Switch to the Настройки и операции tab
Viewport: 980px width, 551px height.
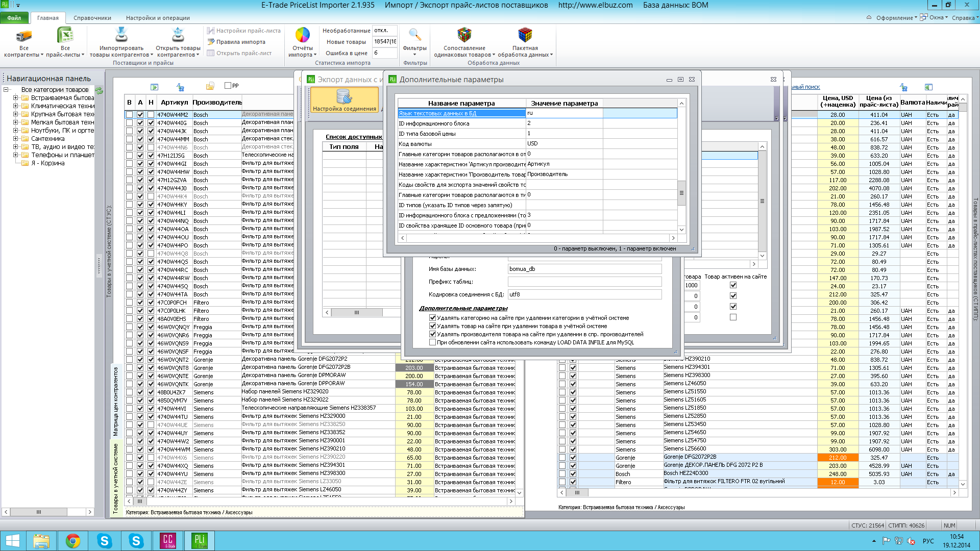tap(158, 18)
